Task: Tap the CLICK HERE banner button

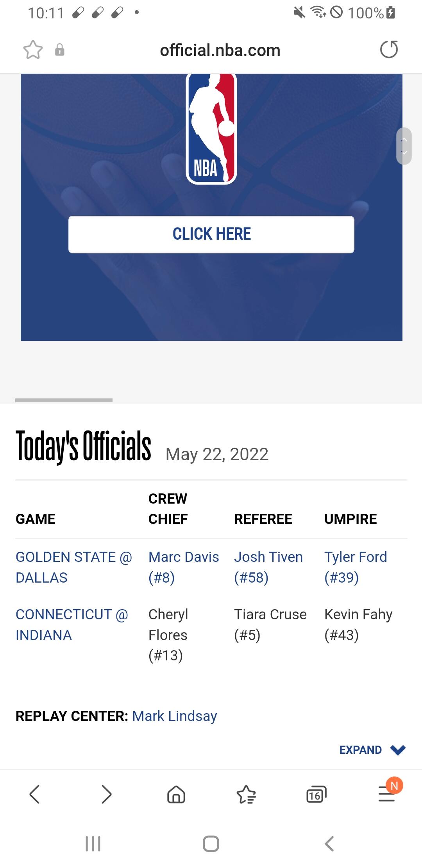Action: click(x=211, y=234)
